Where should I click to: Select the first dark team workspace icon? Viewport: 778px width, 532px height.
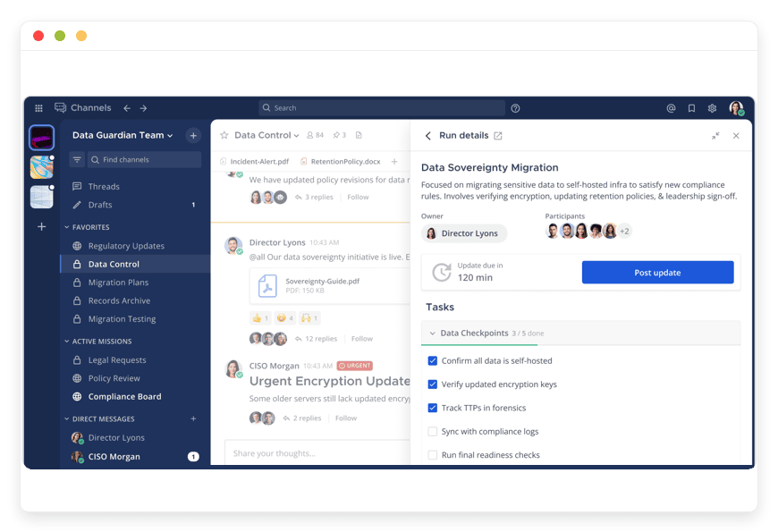pyautogui.click(x=42, y=138)
